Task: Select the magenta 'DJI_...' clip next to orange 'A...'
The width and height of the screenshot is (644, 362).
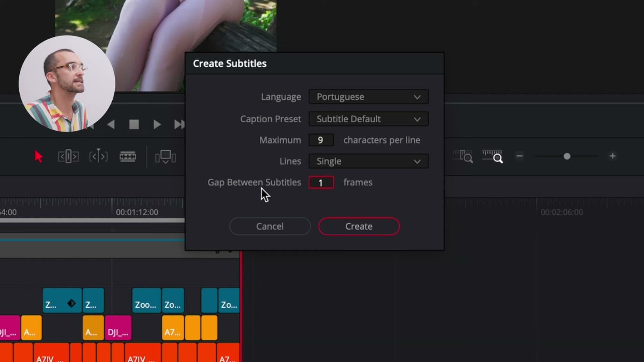Action: (118, 328)
